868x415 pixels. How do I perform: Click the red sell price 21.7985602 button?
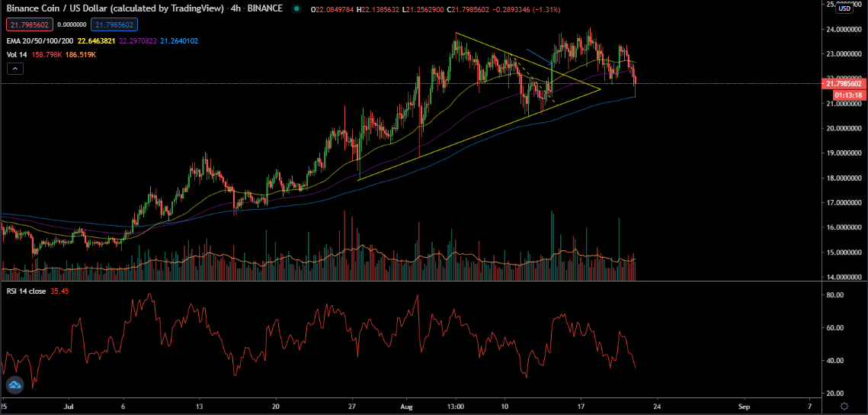tap(27, 24)
